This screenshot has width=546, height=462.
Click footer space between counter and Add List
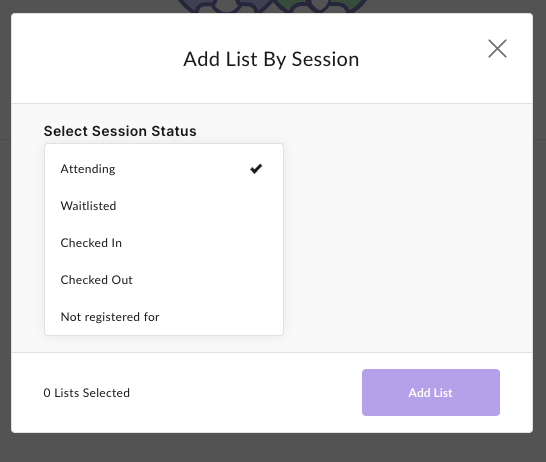point(244,393)
